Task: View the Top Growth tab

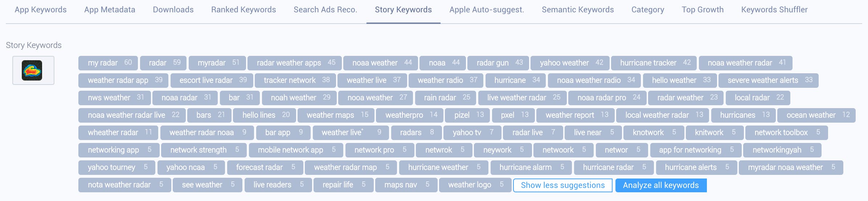Action: click(703, 10)
